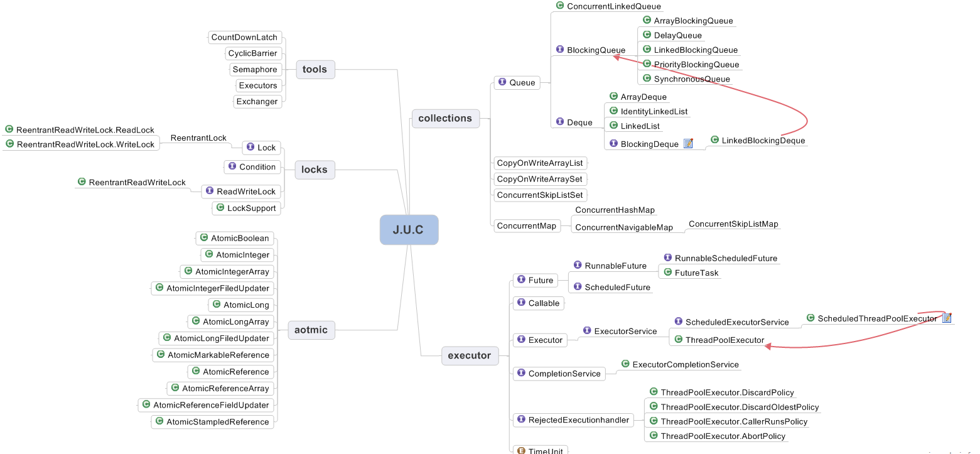This screenshot has width=980, height=454.
Task: Click the ConcurrentNavigableMap label
Action: click(x=624, y=227)
